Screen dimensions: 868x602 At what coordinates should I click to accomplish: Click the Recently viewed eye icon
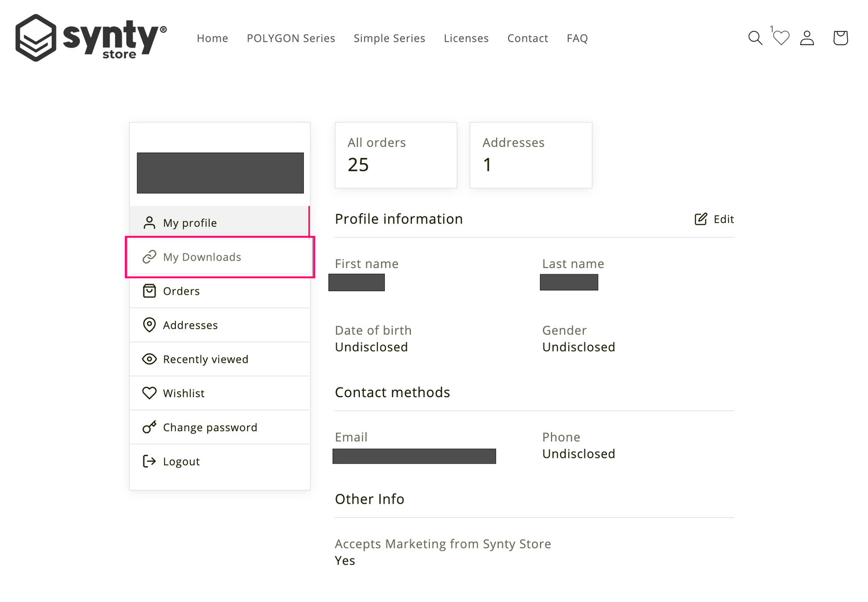point(149,359)
